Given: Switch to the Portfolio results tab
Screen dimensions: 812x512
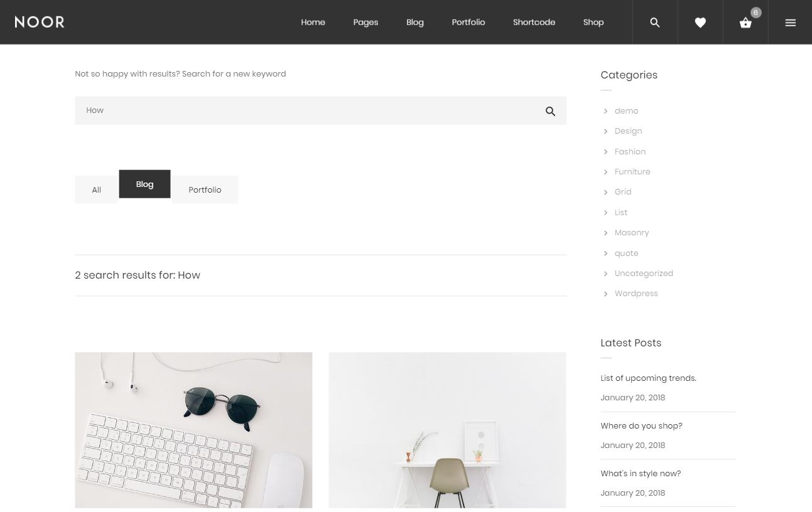Looking at the screenshot, I should (205, 189).
